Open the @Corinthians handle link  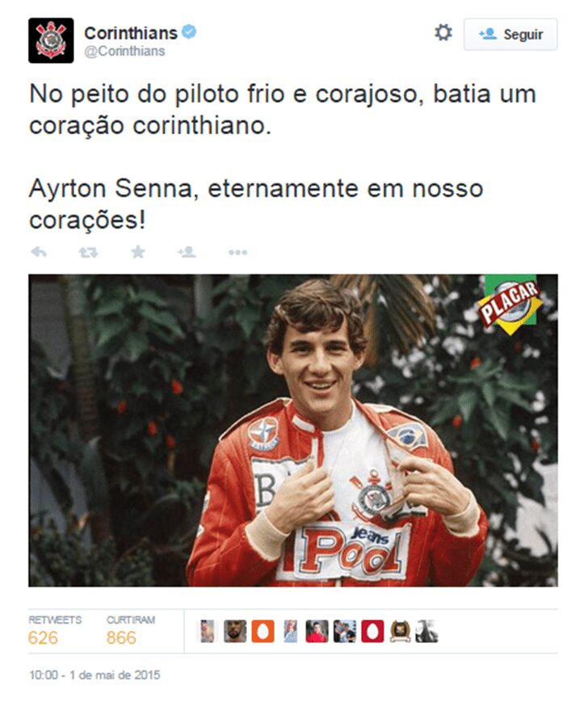[x=124, y=52]
